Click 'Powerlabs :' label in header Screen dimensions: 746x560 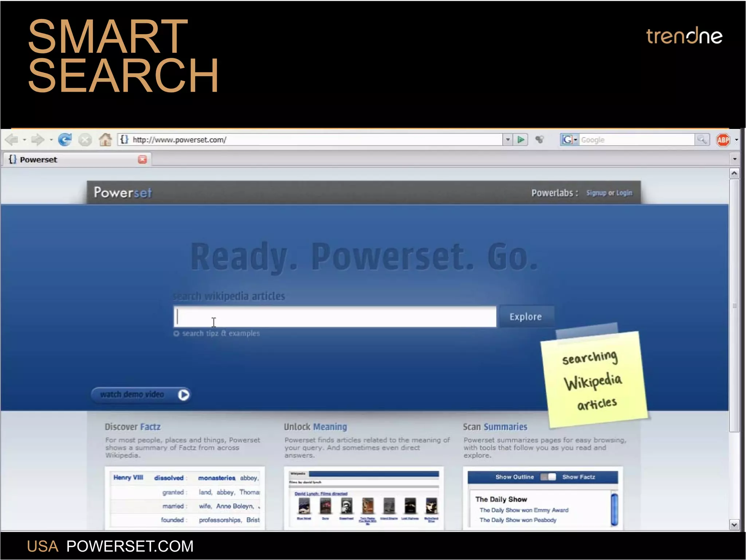point(555,193)
